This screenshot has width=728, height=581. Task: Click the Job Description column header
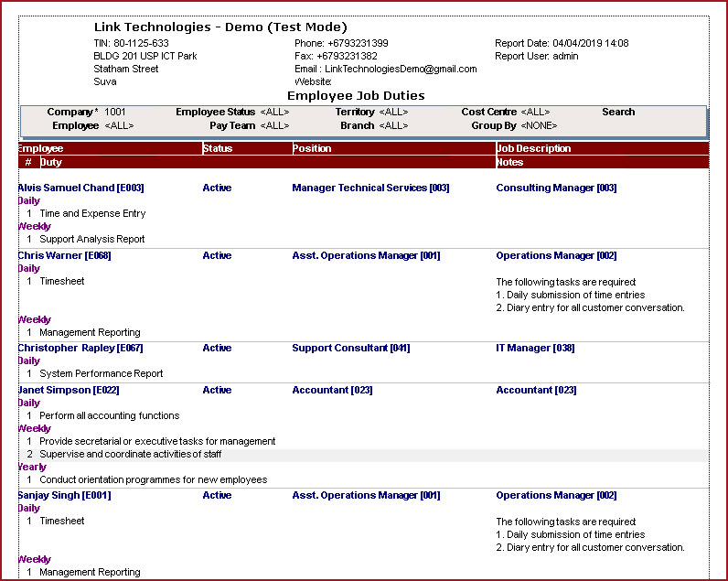533,148
